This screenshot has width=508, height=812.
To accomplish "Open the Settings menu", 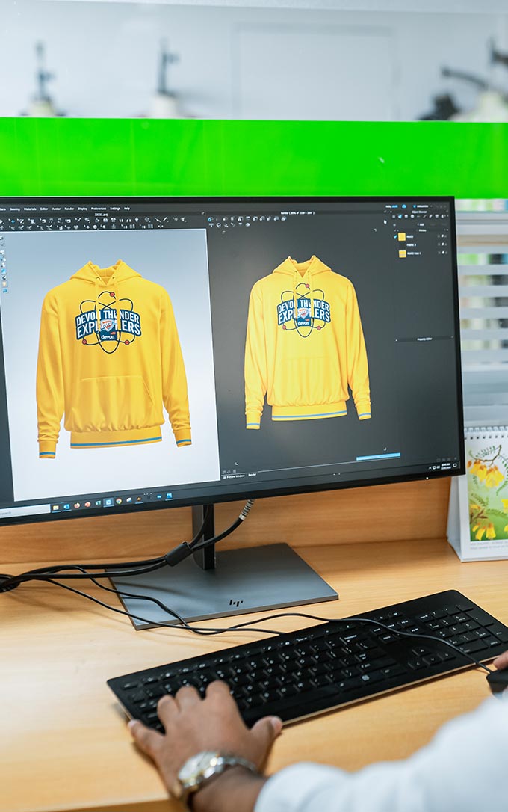I will [x=115, y=209].
